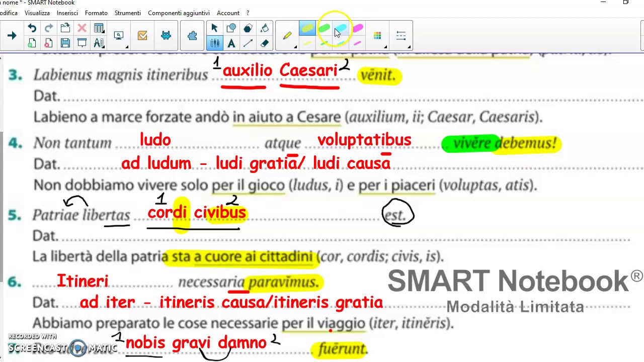The height and width of the screenshot is (362, 644).
Task: Select the Fill bucket tool
Action: (x=265, y=28)
